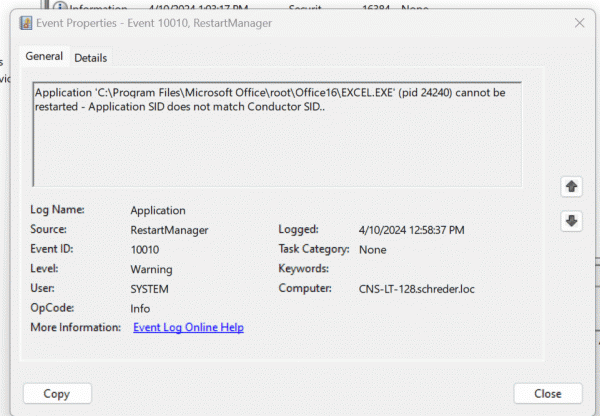Select the Event ID value '10010'
Image resolution: width=600 pixels, height=416 pixels.
coord(145,250)
